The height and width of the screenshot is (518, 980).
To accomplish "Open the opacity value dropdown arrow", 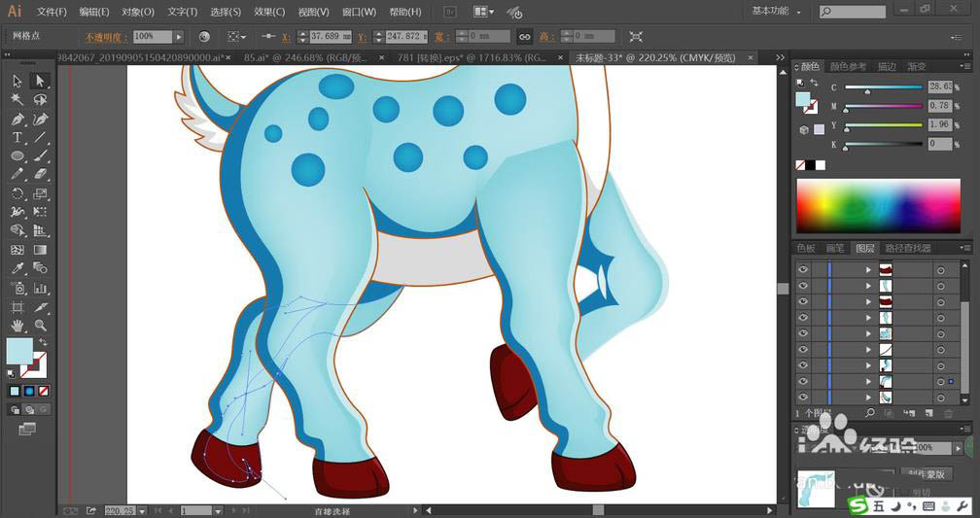I will [179, 37].
